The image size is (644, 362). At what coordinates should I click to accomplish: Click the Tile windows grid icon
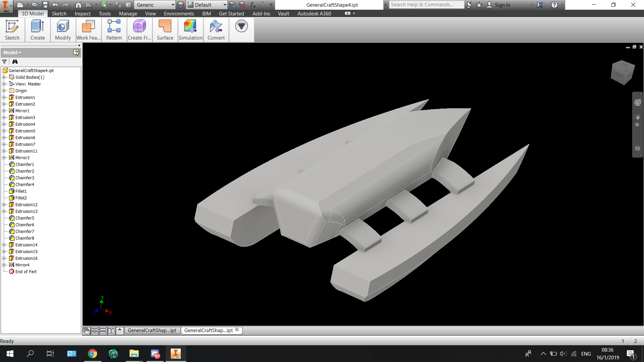pyautogui.click(x=95, y=331)
